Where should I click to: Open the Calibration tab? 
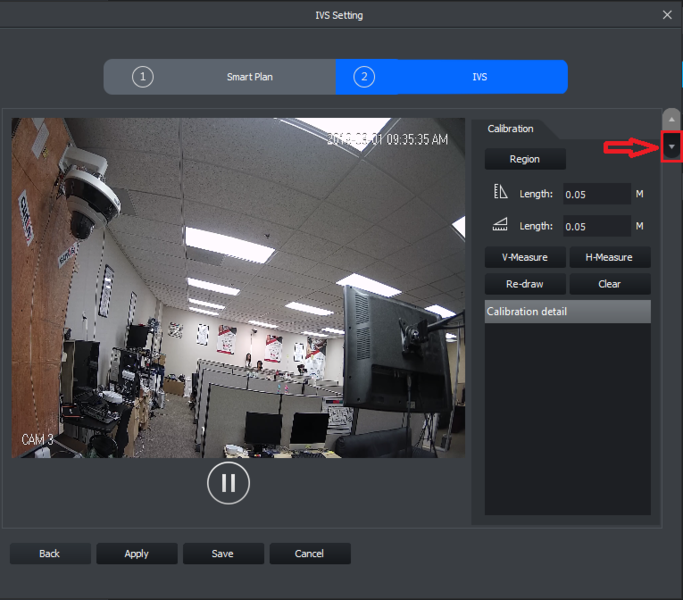[510, 129]
